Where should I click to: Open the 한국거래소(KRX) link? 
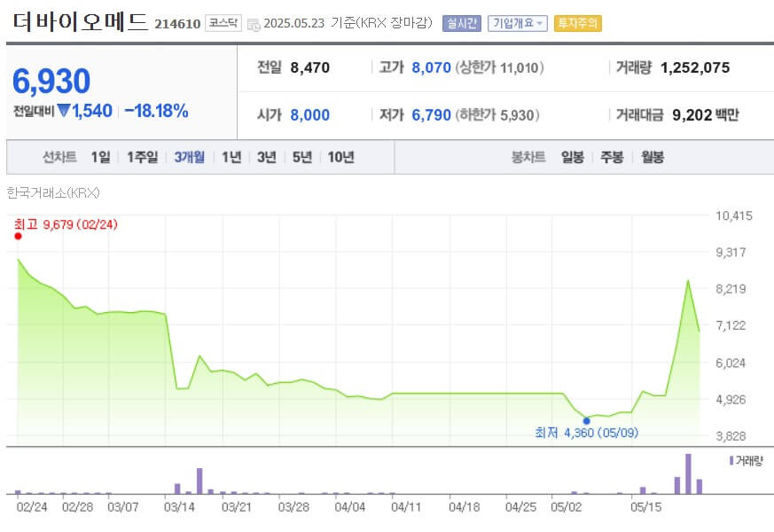point(53,192)
